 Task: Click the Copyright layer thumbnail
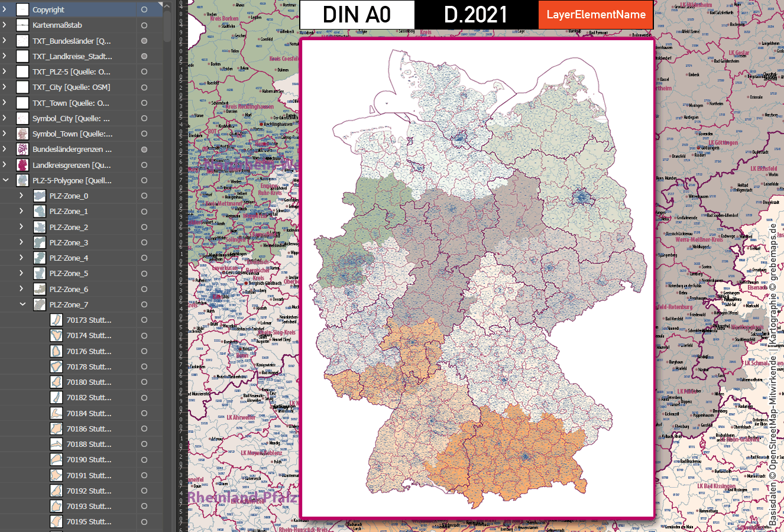(22, 9)
